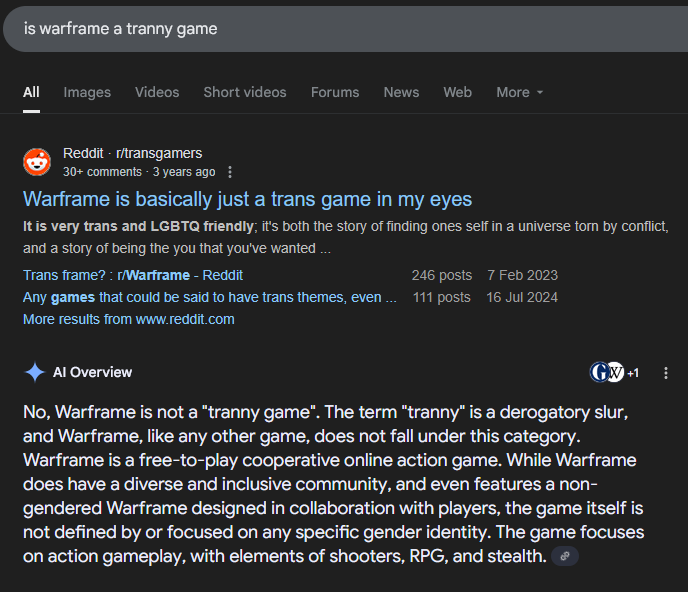Click the search query input field

click(347, 29)
